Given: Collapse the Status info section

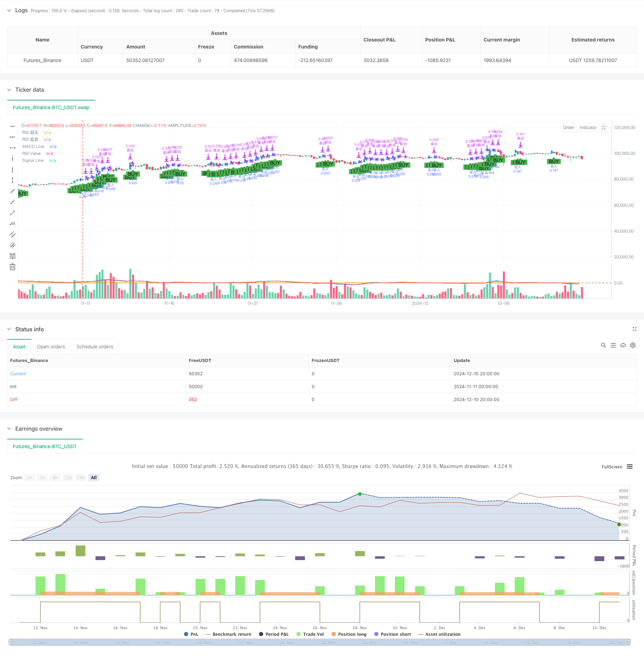Looking at the screenshot, I should coord(9,329).
